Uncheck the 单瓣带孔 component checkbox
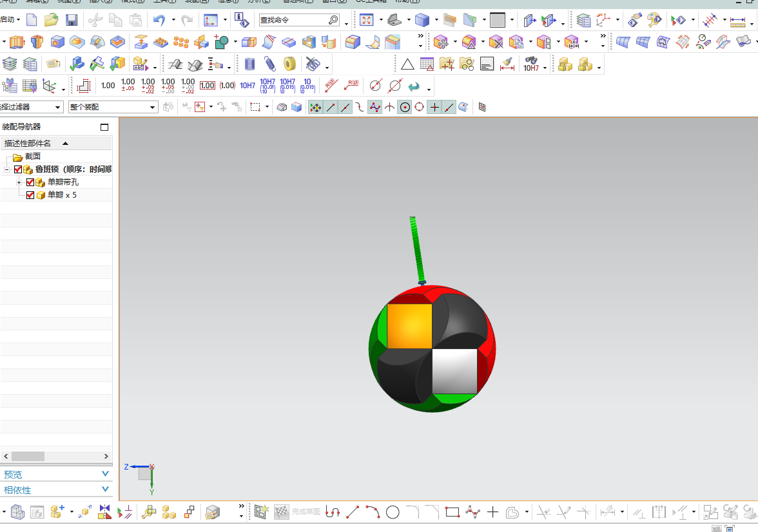758x532 pixels. coord(30,182)
